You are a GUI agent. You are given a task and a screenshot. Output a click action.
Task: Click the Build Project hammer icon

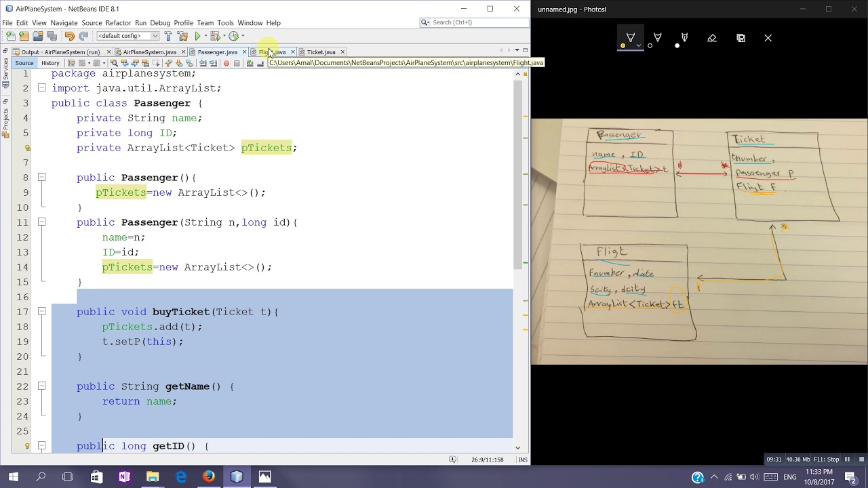[168, 36]
